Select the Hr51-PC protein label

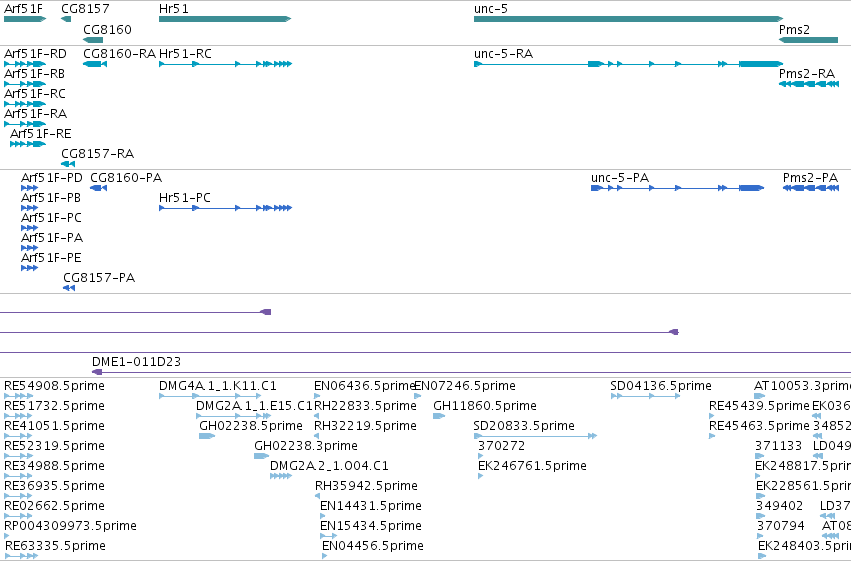pyautogui.click(x=185, y=197)
